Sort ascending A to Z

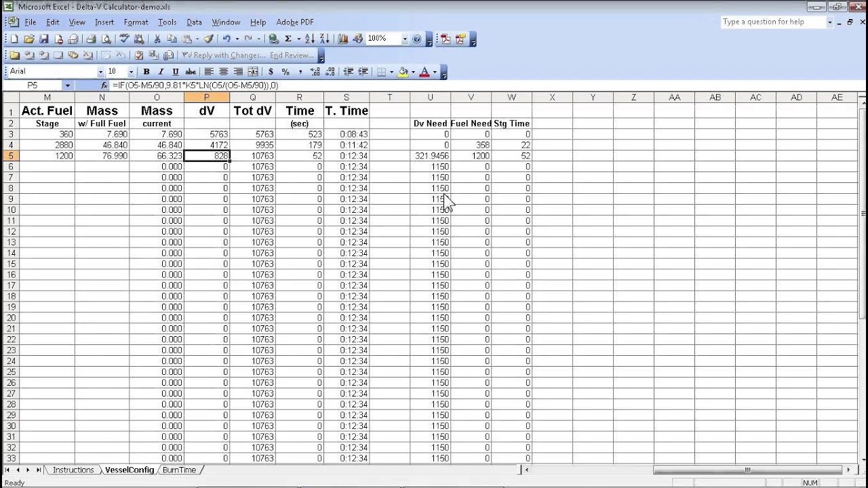tap(310, 39)
